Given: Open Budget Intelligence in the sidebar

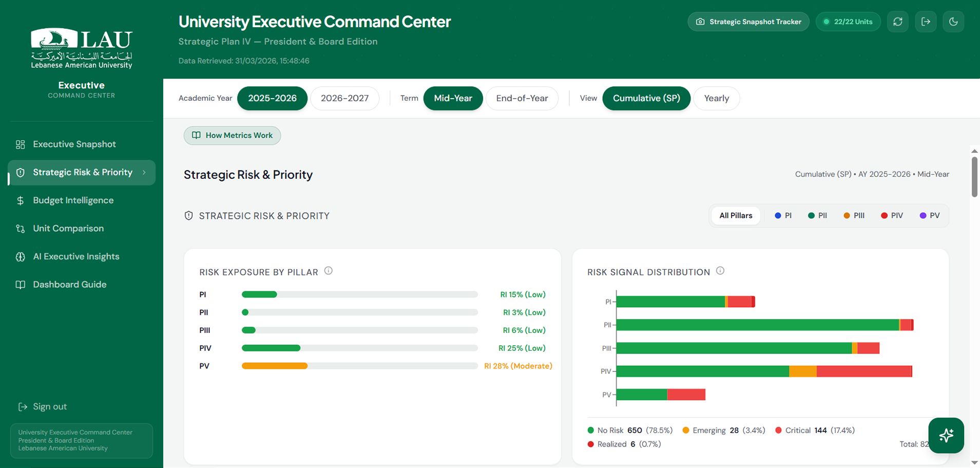Looking at the screenshot, I should 73,200.
